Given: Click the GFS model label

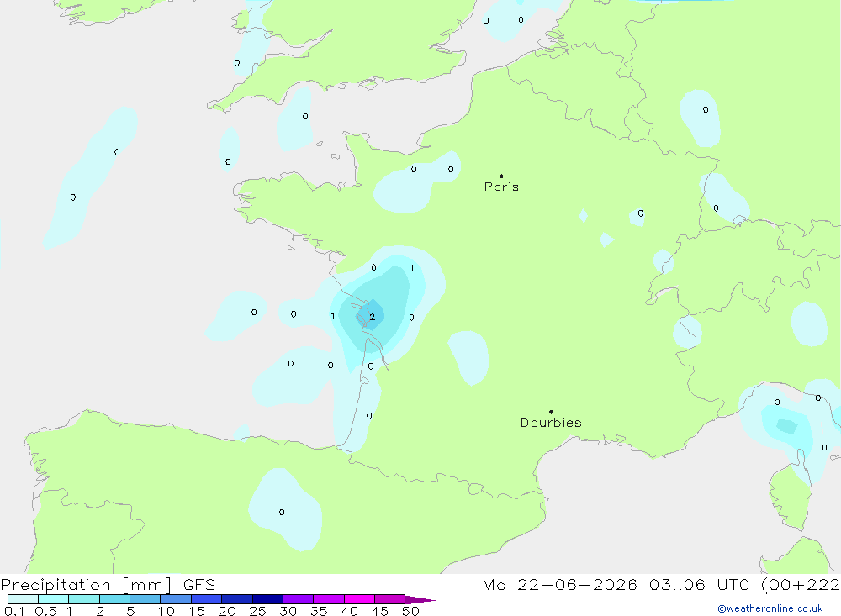Looking at the screenshot, I should pyautogui.click(x=199, y=584).
